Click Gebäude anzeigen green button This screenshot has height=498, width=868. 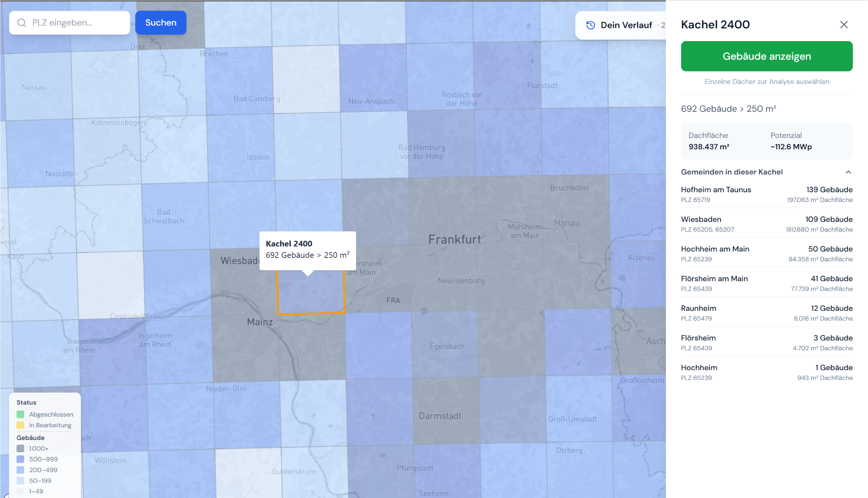tap(767, 56)
